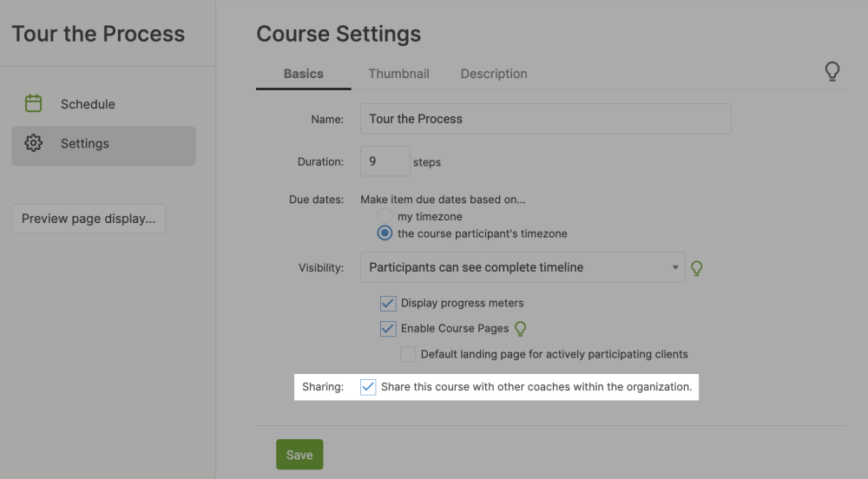The width and height of the screenshot is (868, 479).
Task: Click the lightbulb next to Visibility dropdown
Action: coord(696,268)
